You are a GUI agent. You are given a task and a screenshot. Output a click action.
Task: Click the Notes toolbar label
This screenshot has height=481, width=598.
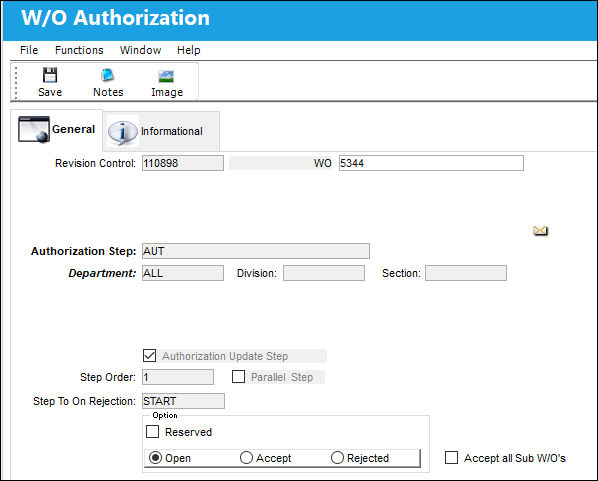tap(108, 92)
